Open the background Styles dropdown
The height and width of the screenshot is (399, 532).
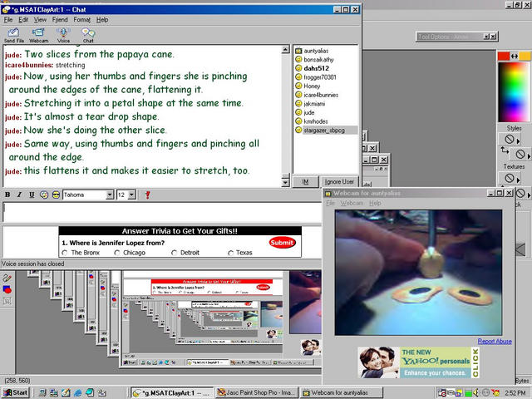click(521, 155)
